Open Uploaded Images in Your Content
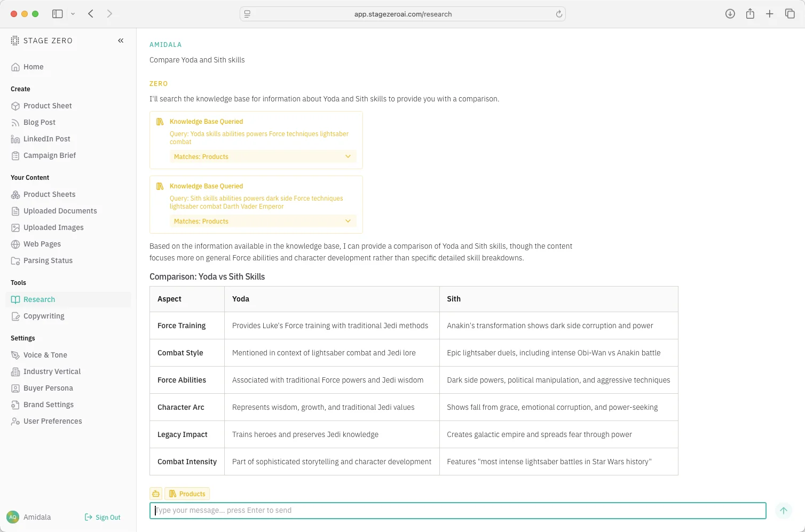 [x=53, y=227]
